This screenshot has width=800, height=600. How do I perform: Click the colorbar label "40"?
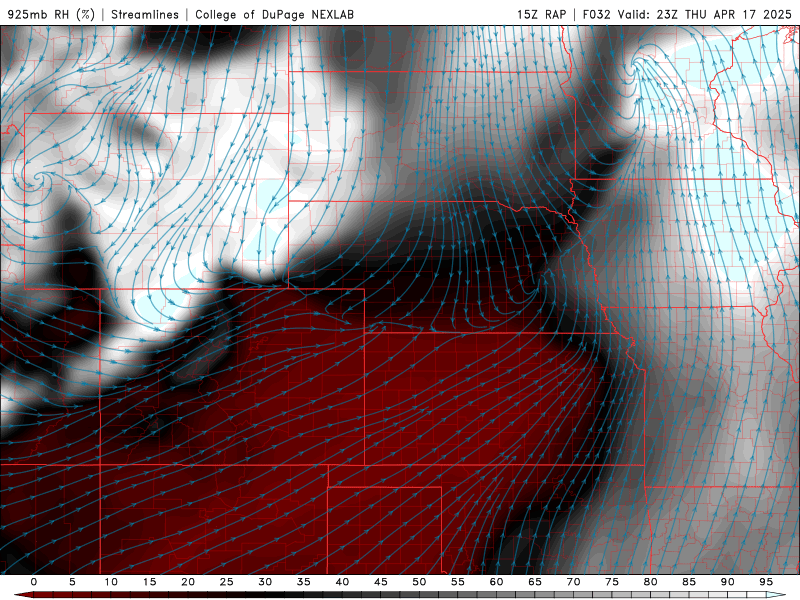[342, 582]
